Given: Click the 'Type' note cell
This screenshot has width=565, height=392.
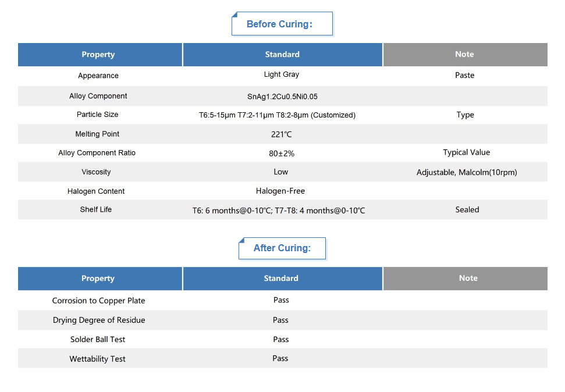Looking at the screenshot, I should click(x=465, y=115).
